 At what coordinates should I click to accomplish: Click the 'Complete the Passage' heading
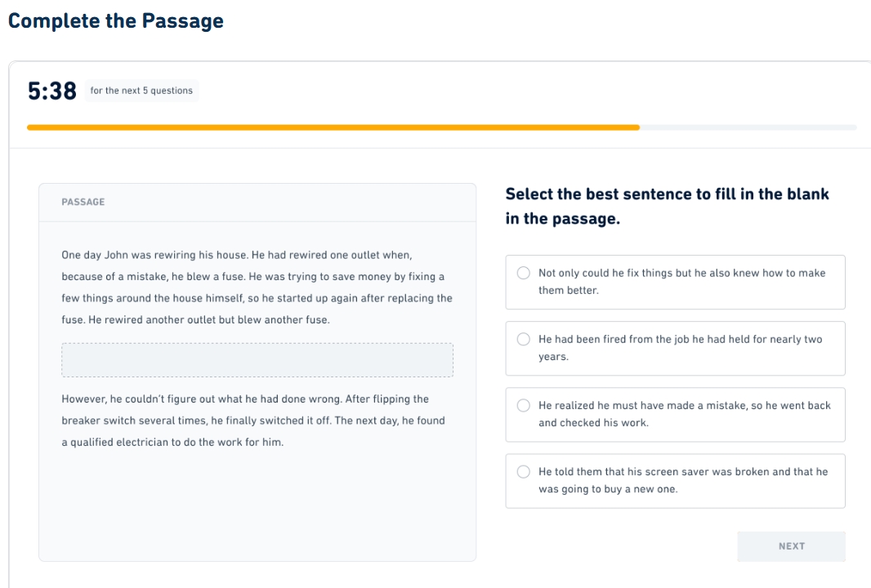point(116,20)
